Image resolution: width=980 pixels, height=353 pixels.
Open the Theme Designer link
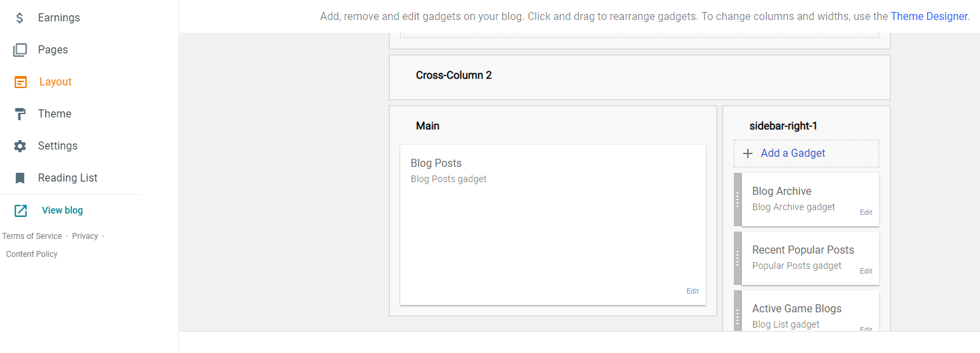929,16
